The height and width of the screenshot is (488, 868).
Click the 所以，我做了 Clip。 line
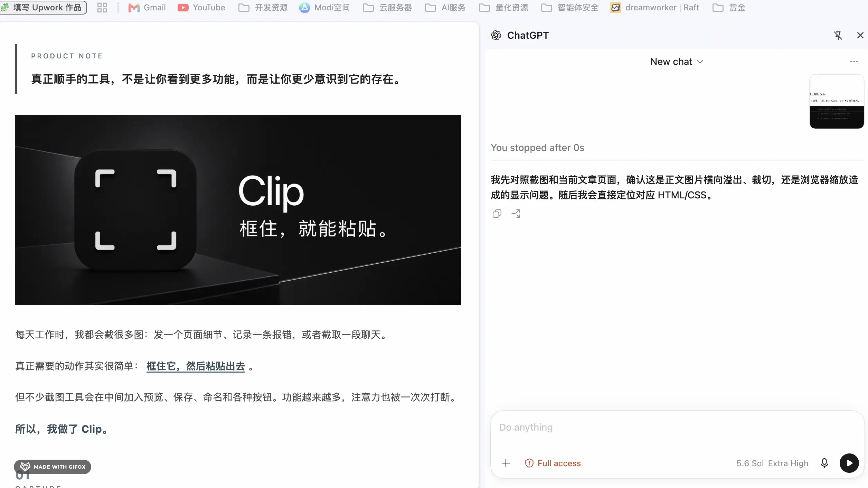[62, 429]
